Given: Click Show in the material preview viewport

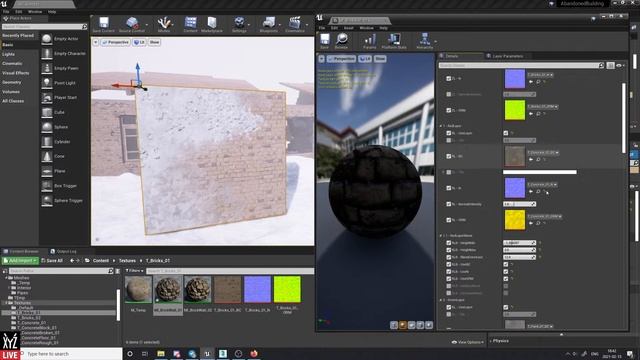Looking at the screenshot, I should click(x=380, y=59).
